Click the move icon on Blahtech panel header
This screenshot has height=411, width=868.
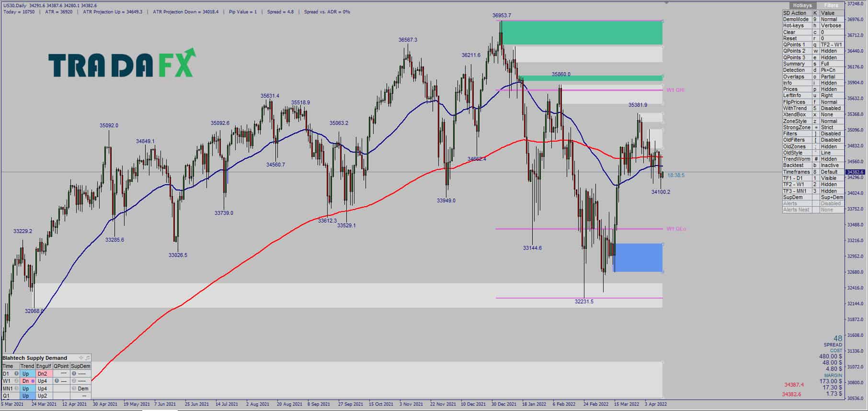[81, 357]
